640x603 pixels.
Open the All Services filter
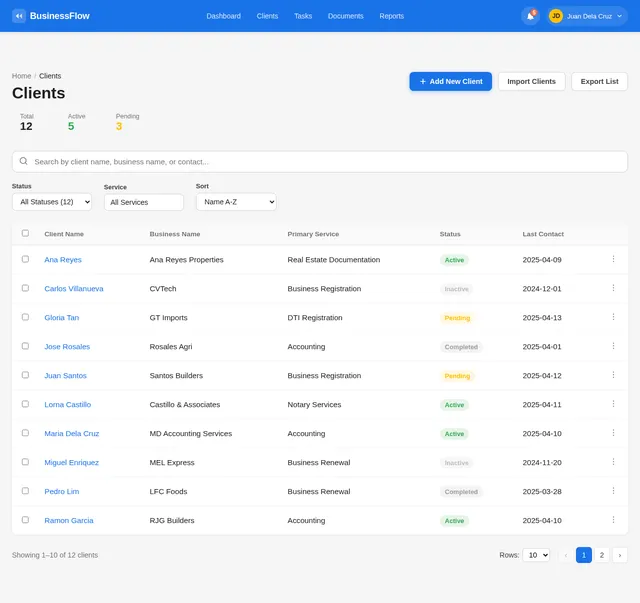point(144,202)
